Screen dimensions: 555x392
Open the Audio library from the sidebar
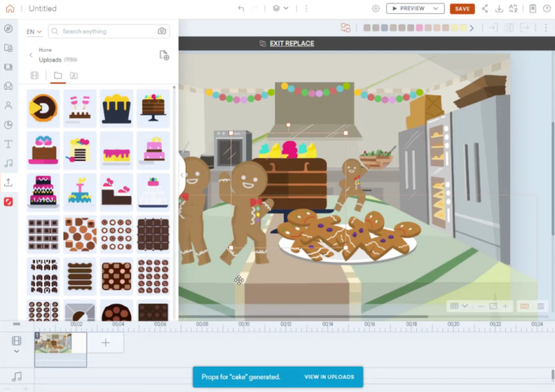pos(9,163)
